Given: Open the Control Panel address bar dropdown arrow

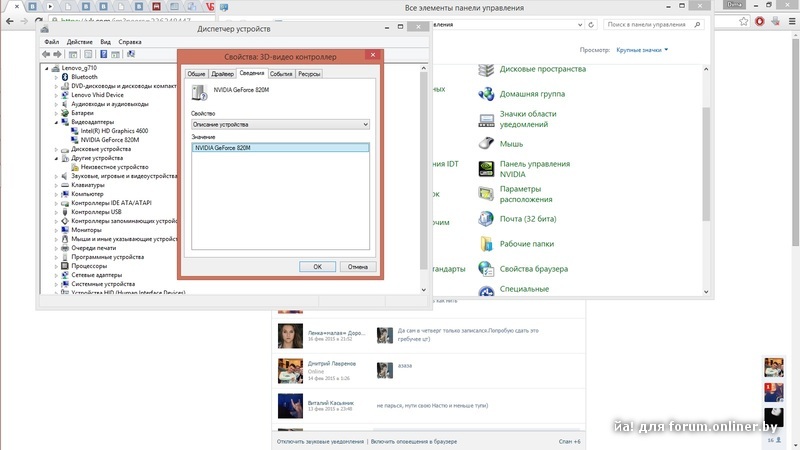Looking at the screenshot, I should pyautogui.click(x=580, y=24).
